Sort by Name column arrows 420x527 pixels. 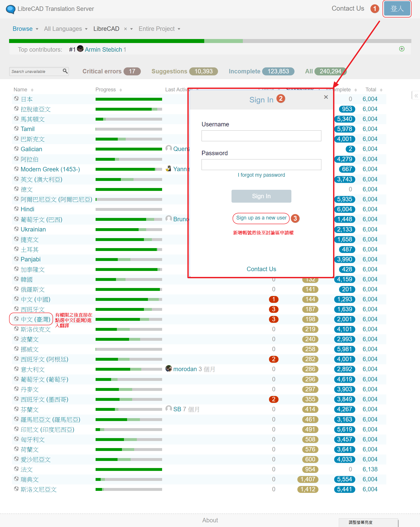click(32, 90)
